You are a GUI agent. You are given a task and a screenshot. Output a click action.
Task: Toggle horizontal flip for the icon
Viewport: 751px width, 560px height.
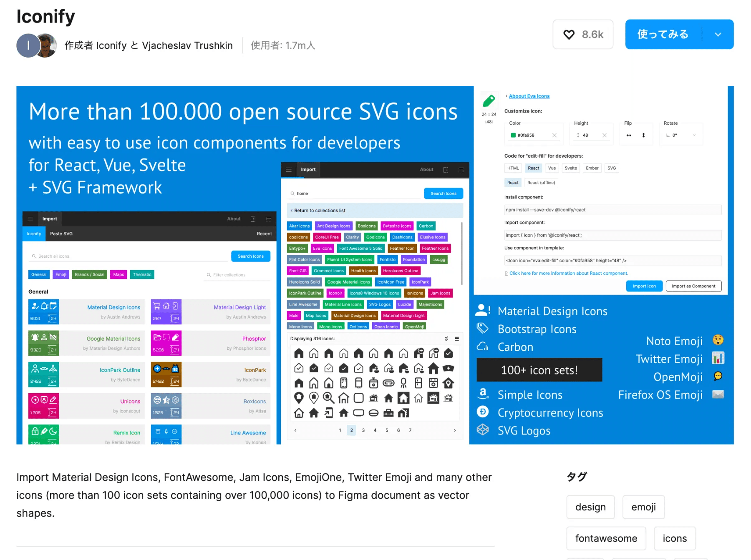[629, 135]
